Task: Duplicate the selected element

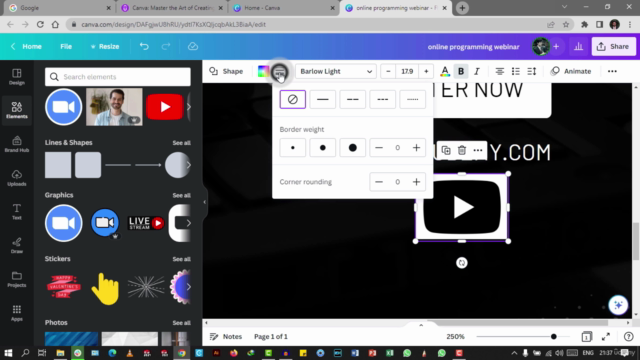Action: (x=446, y=151)
